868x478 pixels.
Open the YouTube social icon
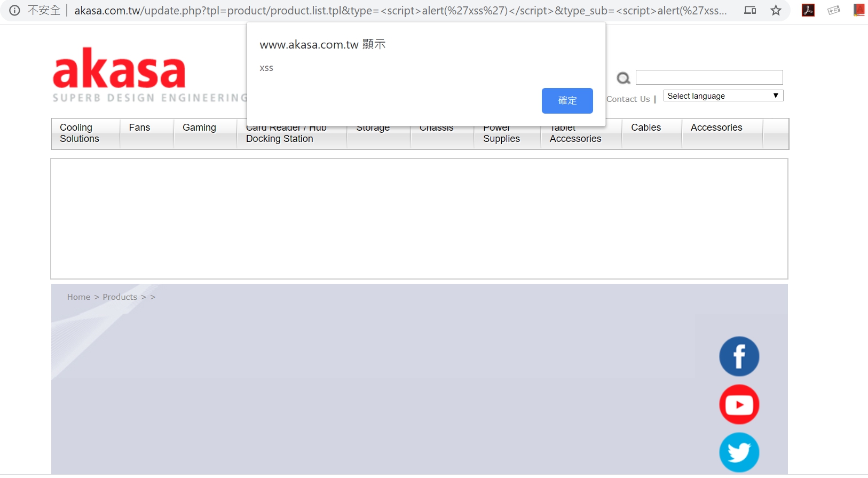click(x=739, y=404)
